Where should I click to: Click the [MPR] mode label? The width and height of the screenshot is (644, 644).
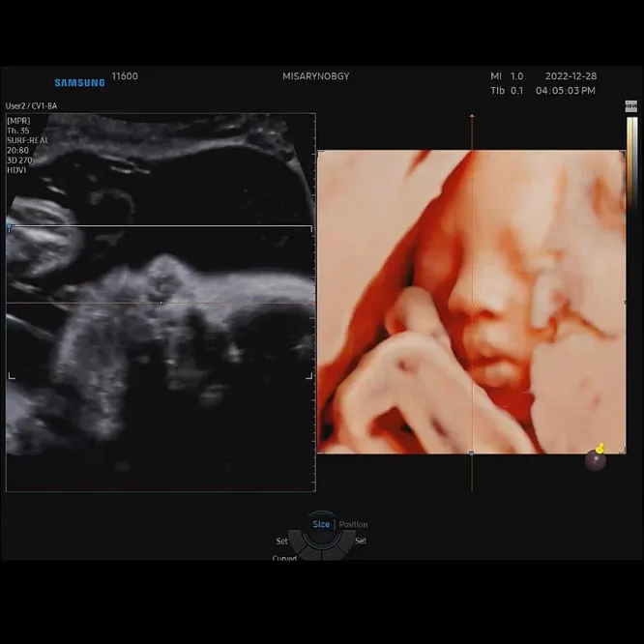tap(18, 121)
